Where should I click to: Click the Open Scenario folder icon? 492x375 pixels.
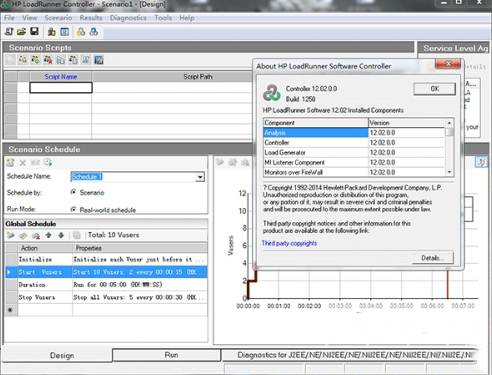point(21,32)
